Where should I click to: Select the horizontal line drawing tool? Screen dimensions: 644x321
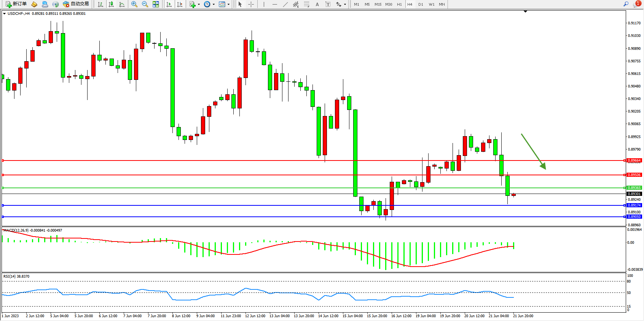[274, 4]
